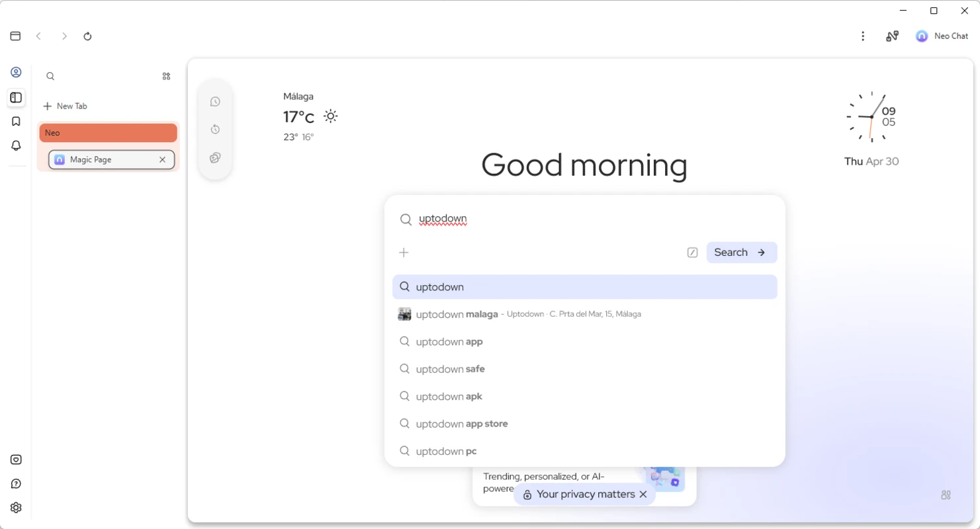Select the uptodown pc suggestion
Screen dimensions: 980x529
585,452
